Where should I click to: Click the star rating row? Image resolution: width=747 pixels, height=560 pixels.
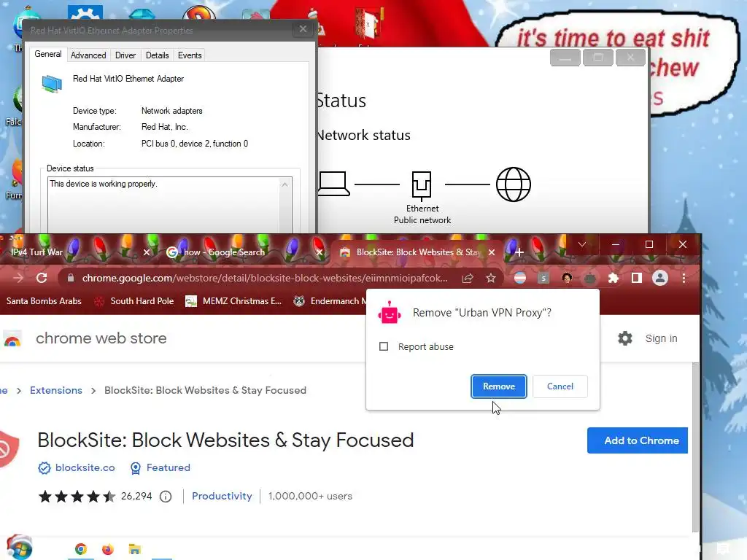pyautogui.click(x=77, y=497)
